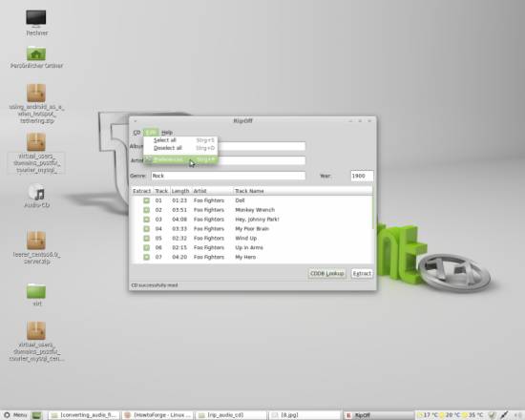Screen dimensions: 525x420
Task: Switch to 8.jpg taskbar window
Action: point(304,415)
